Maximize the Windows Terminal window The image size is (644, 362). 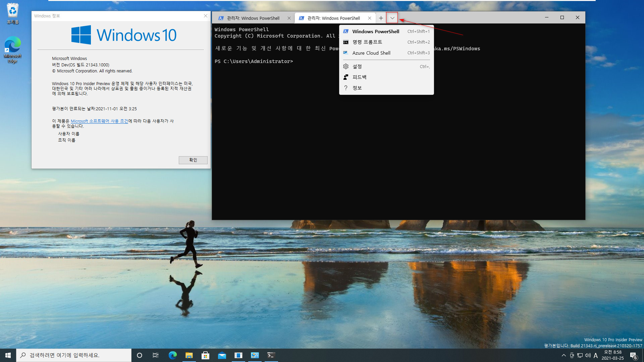point(562,17)
